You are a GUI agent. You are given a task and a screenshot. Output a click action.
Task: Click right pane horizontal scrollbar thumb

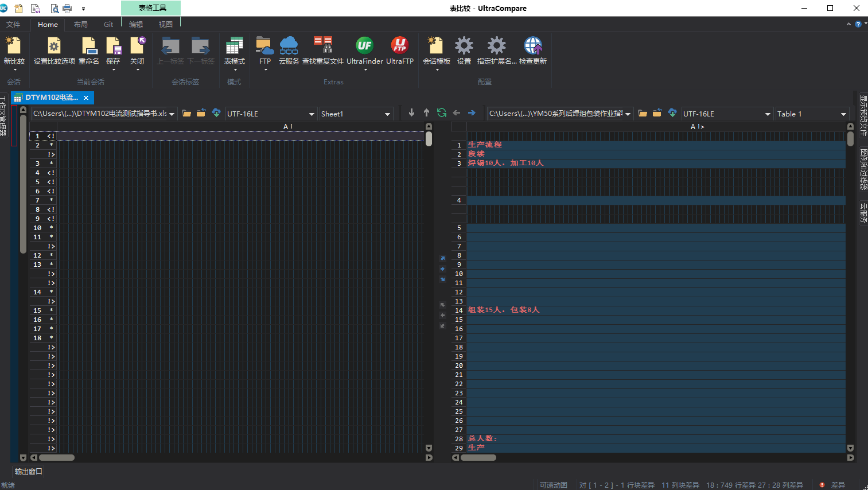(x=478, y=457)
